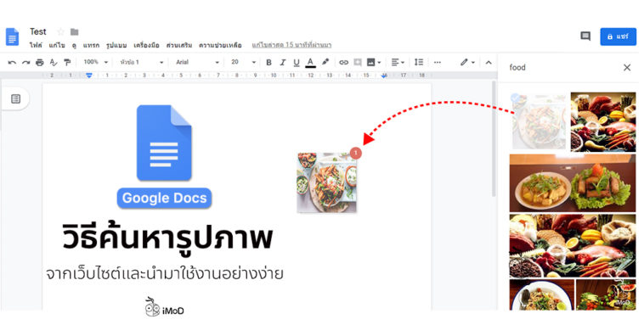Open the paragraph style dropdown
The height and width of the screenshot is (336, 644).
[141, 62]
